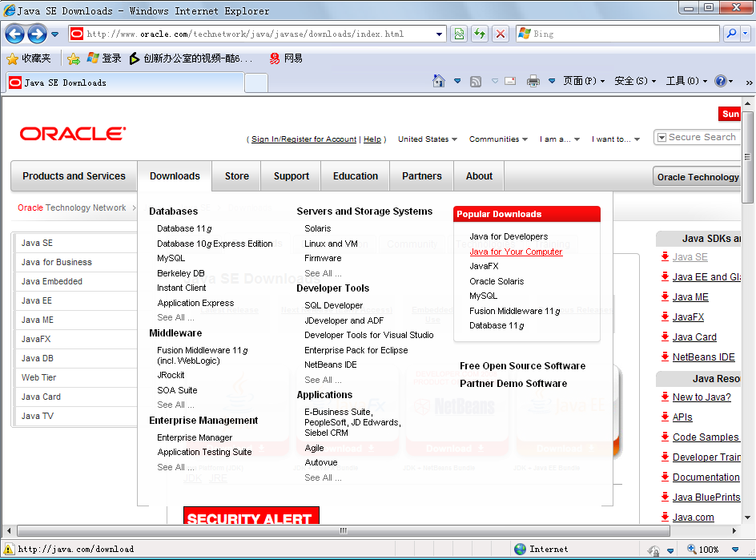This screenshot has height=560, width=756.
Task: Select JavaFX in Popular Downloads
Action: click(x=484, y=266)
